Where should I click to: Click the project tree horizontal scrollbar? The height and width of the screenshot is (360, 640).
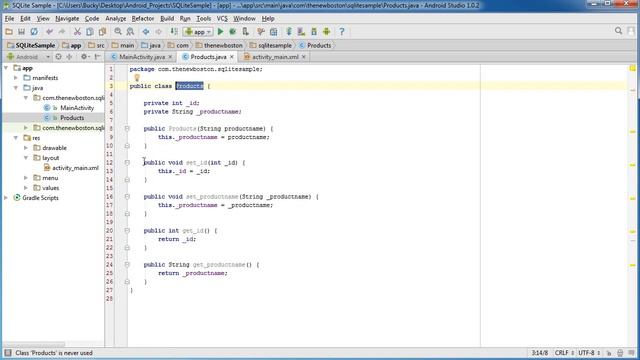click(x=34, y=344)
